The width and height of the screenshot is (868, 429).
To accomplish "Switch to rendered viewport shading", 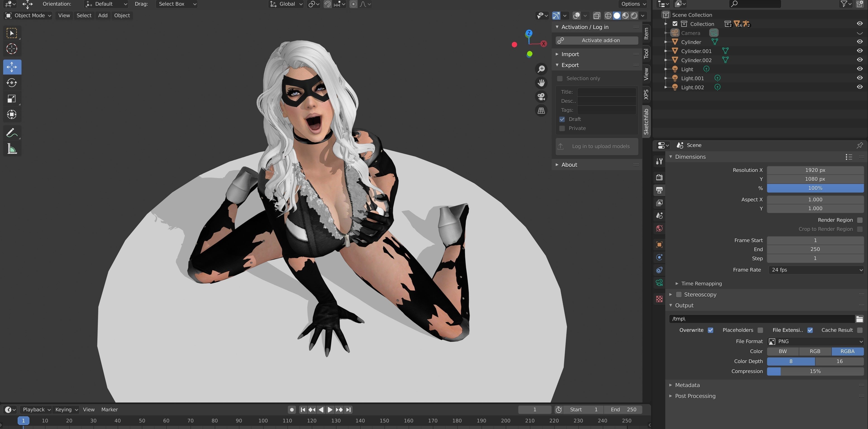I will (634, 15).
